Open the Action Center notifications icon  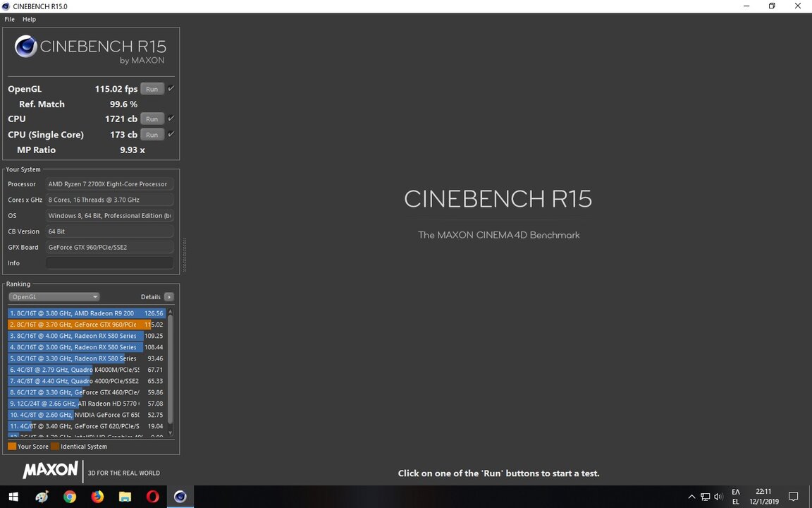point(793,497)
